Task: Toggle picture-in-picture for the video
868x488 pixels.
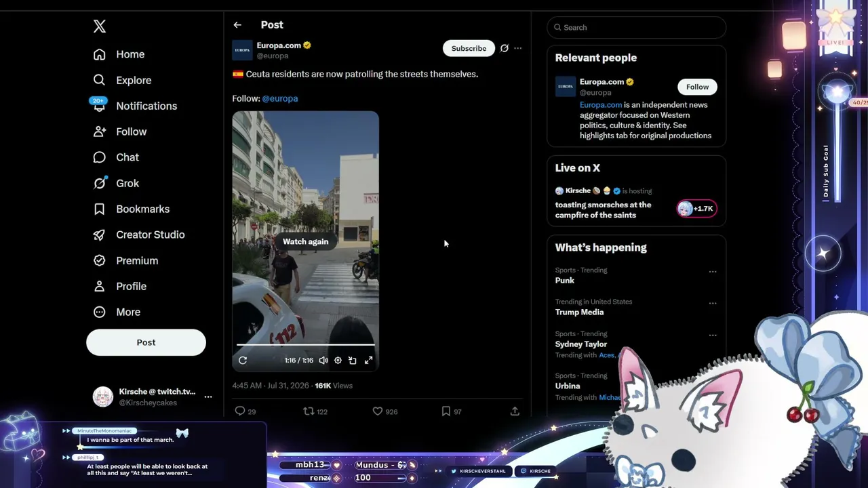Action: (353, 361)
